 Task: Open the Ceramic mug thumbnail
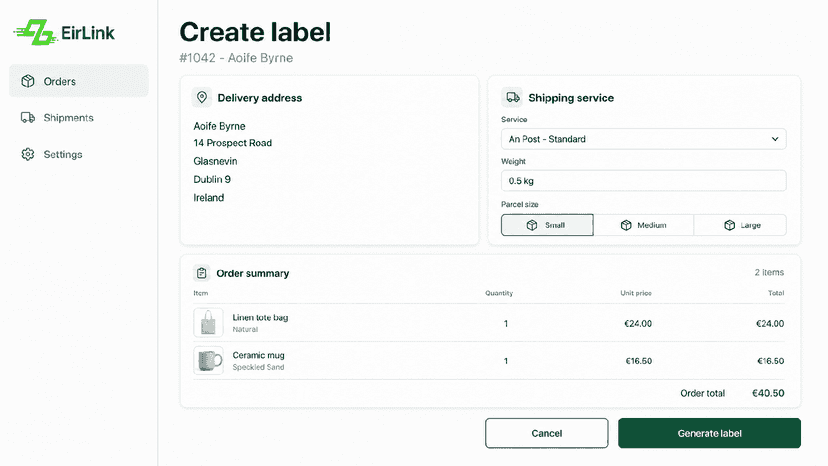[x=208, y=360]
